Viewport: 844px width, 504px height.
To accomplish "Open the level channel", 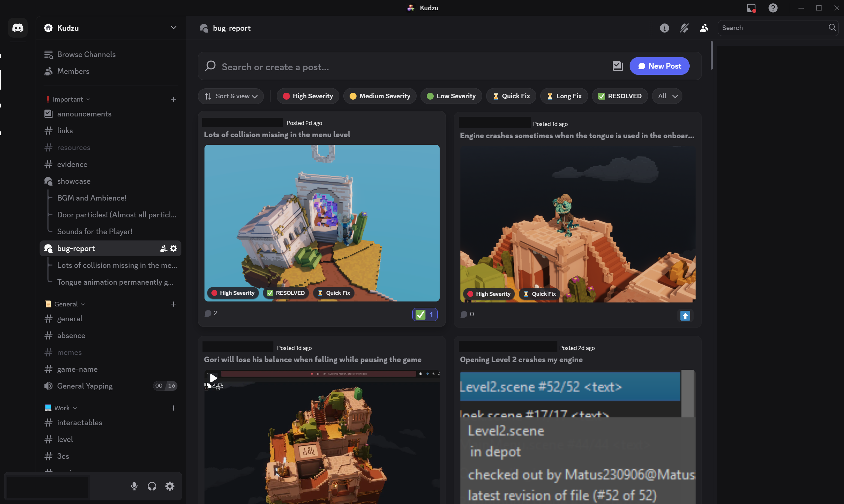I will (110, 439).
